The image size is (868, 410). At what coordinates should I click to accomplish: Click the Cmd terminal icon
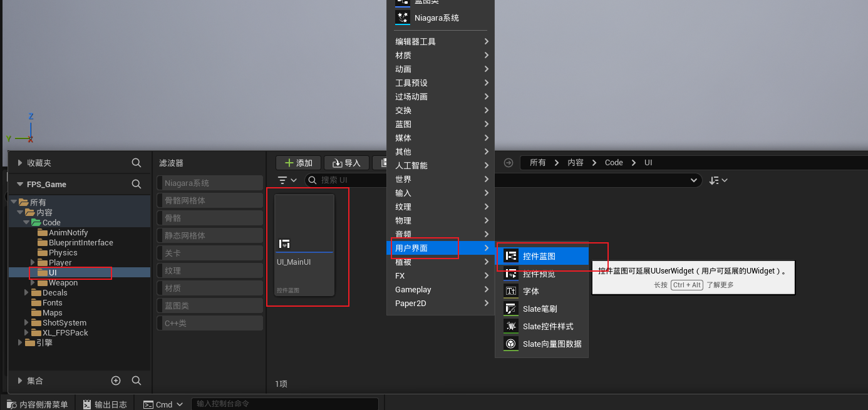pos(148,404)
